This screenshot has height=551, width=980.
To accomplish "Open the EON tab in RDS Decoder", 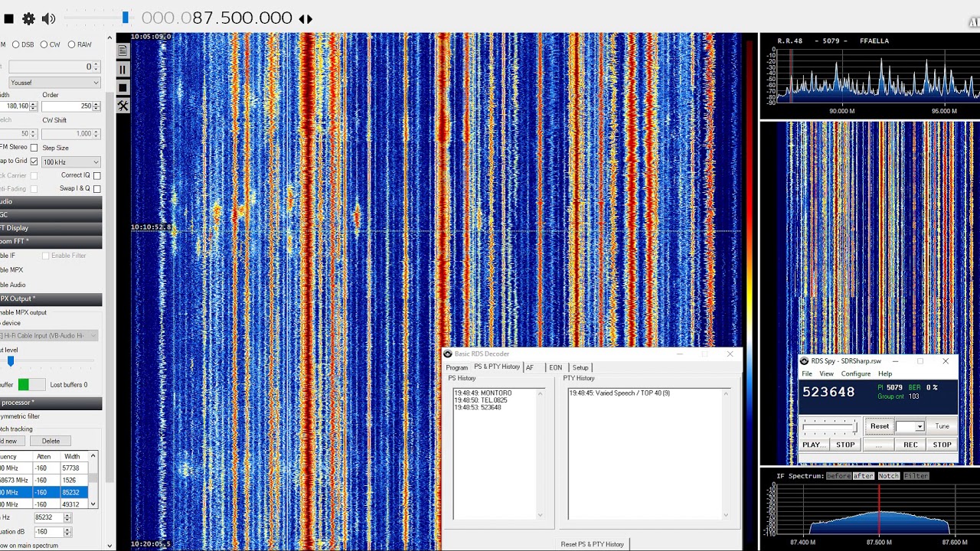I will [555, 367].
